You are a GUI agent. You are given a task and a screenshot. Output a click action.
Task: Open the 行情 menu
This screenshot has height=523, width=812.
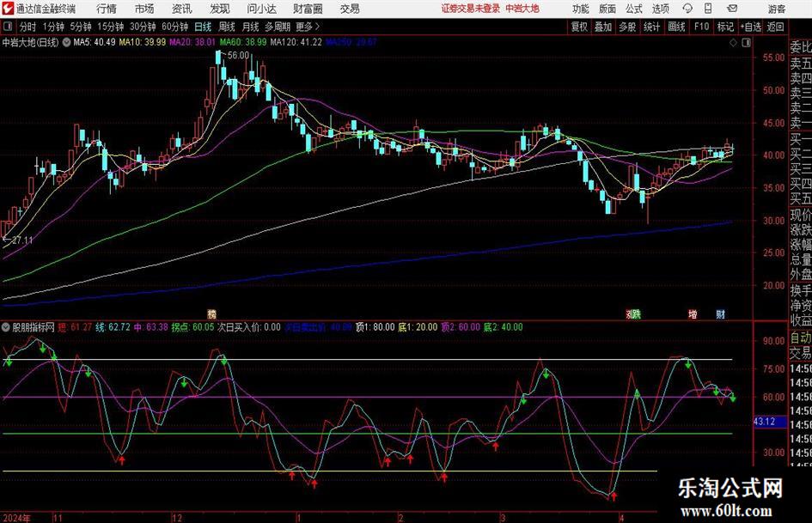click(107, 9)
